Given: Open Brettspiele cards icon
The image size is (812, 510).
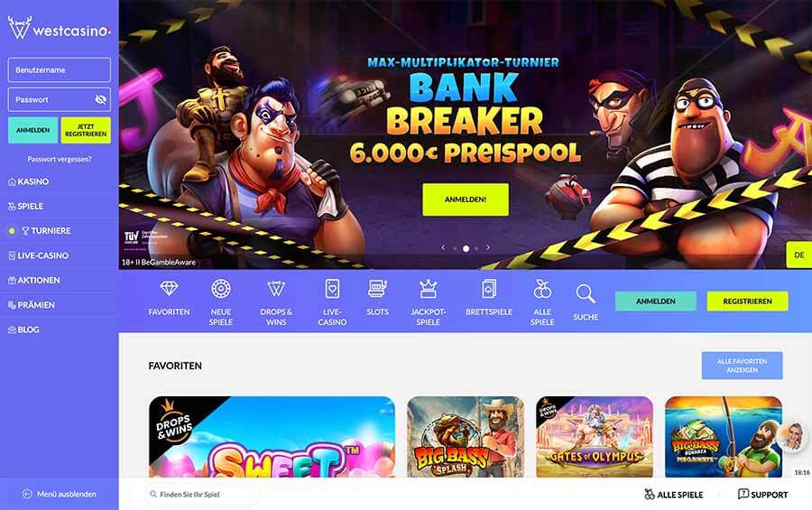Looking at the screenshot, I should pos(489,289).
